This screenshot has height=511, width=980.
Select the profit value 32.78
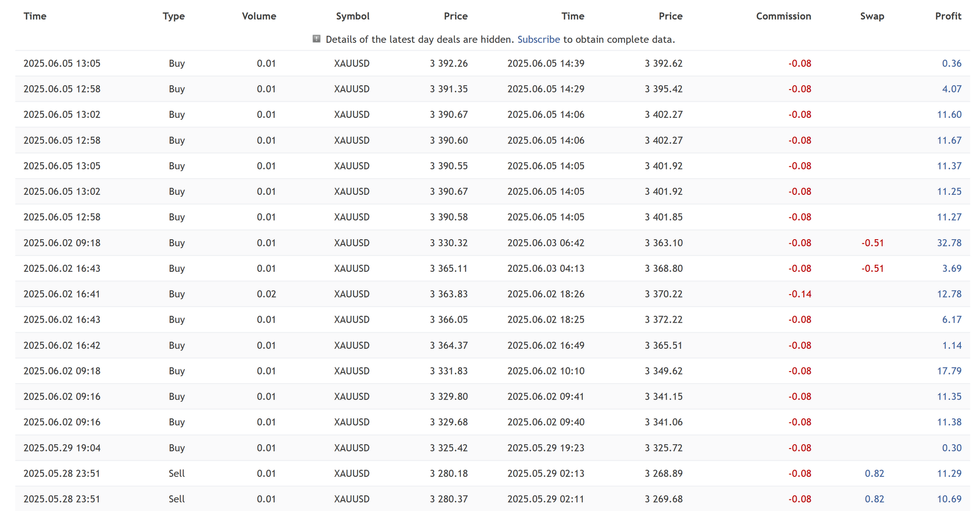[x=948, y=243]
